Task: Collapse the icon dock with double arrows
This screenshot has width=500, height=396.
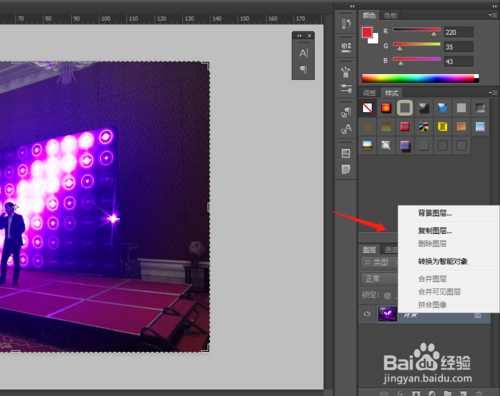Action: point(352,6)
